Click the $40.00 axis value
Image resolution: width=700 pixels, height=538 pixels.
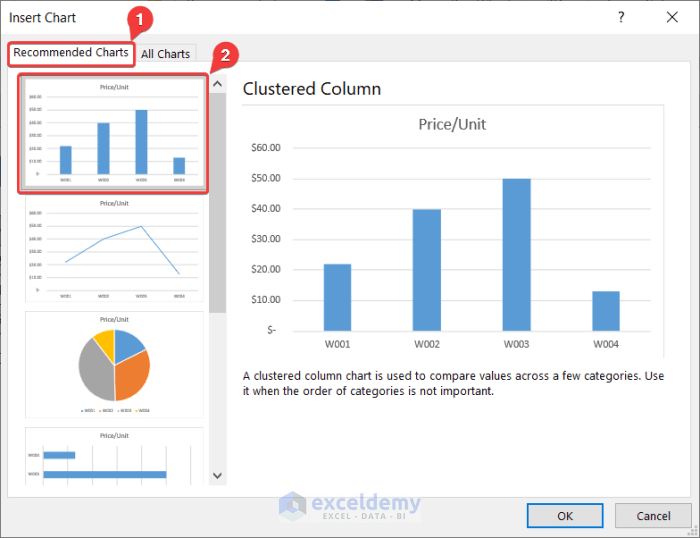tap(266, 209)
